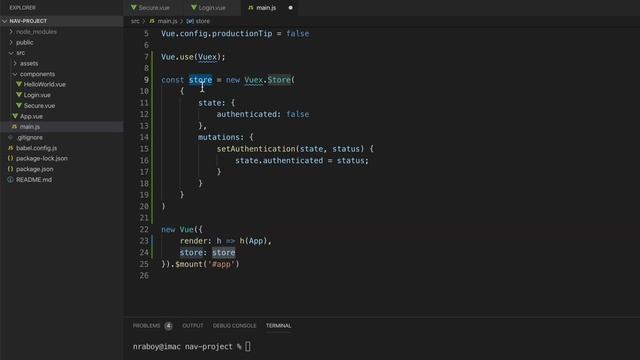The image size is (640, 360).
Task: Select main.js in the explorer tree
Action: [x=30, y=127]
